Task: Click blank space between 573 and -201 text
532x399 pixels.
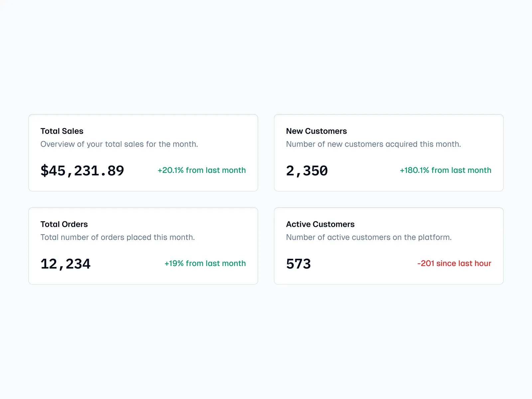Action: 363,264
